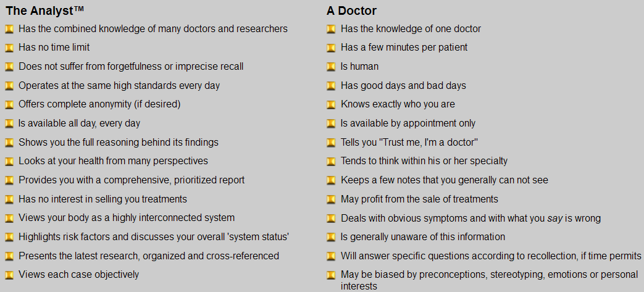Click bullet icon next to 'Is available by appointment only'
644x292 pixels.
(x=331, y=123)
